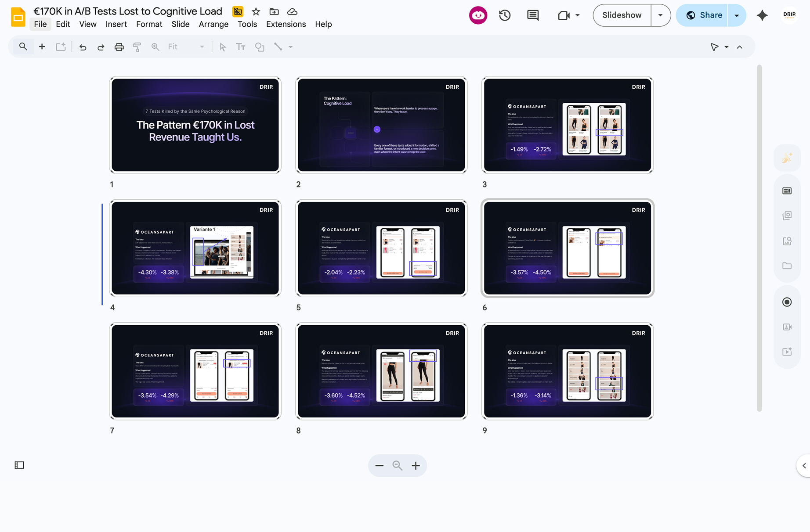This screenshot has height=532, width=810.
Task: Click the grid view vertical scrollbar
Action: point(759,238)
